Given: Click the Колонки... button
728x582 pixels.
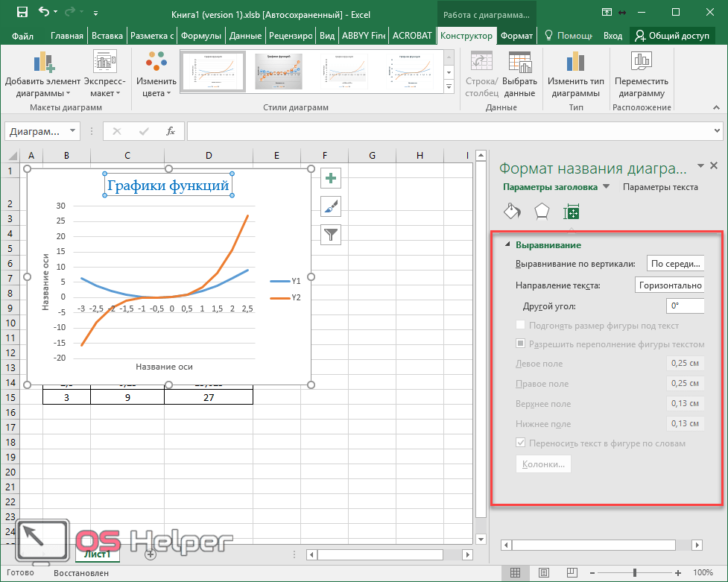Looking at the screenshot, I should [x=543, y=464].
